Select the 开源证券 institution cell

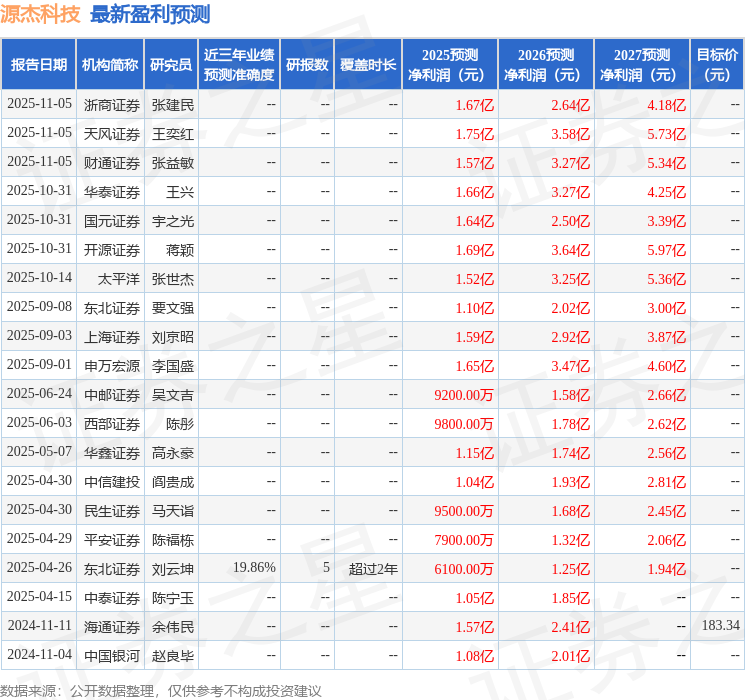point(112,250)
